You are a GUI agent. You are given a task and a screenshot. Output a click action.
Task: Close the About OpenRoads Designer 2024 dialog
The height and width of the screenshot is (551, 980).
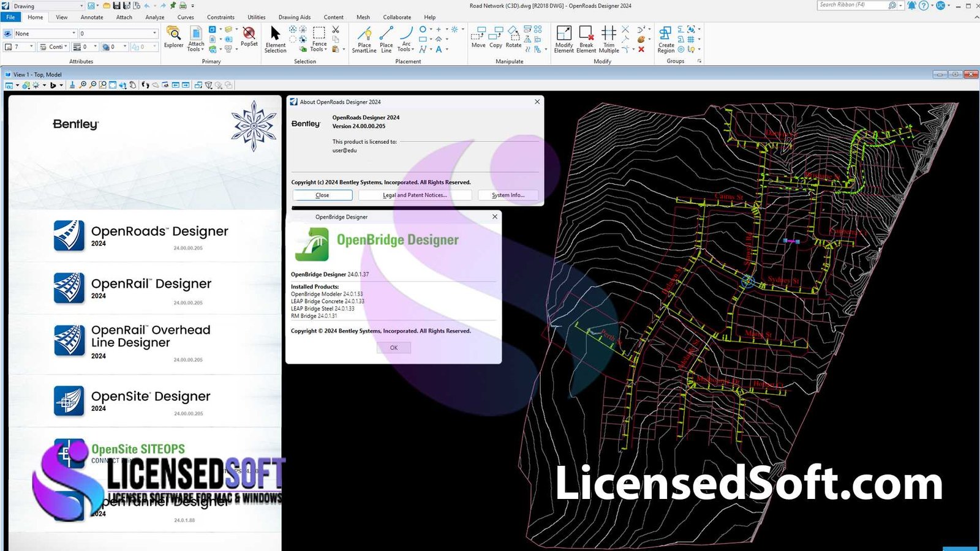coord(537,102)
